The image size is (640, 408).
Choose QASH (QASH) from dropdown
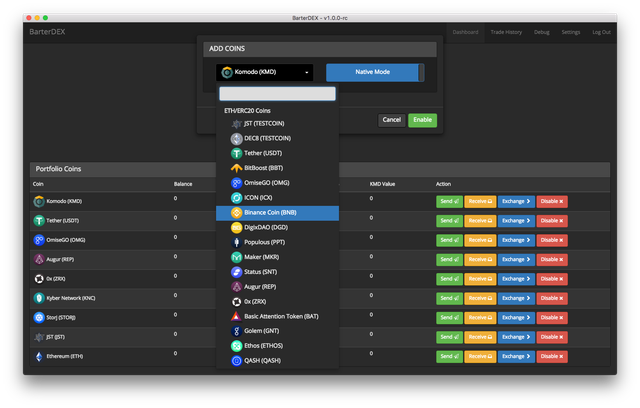(278, 361)
